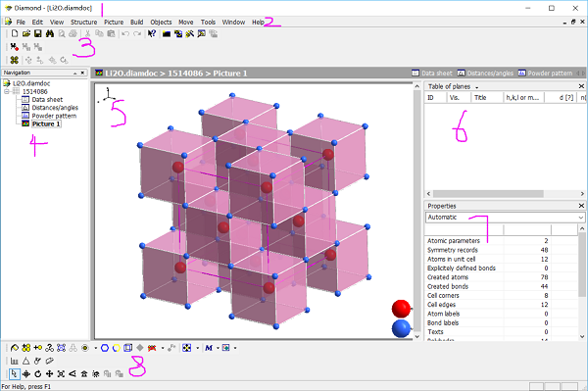
Task: Click Table of planes horizontal scrollbar
Action: click(488, 194)
